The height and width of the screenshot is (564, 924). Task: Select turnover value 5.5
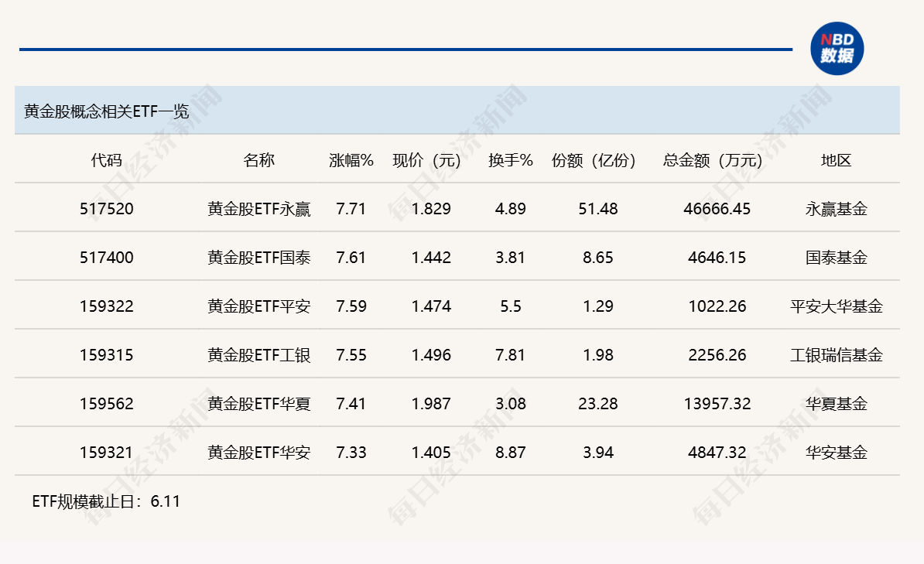click(x=510, y=306)
